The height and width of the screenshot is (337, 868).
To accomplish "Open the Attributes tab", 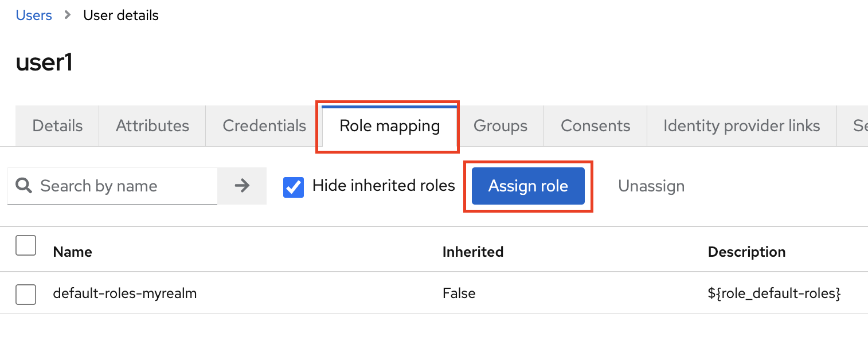I will click(153, 126).
